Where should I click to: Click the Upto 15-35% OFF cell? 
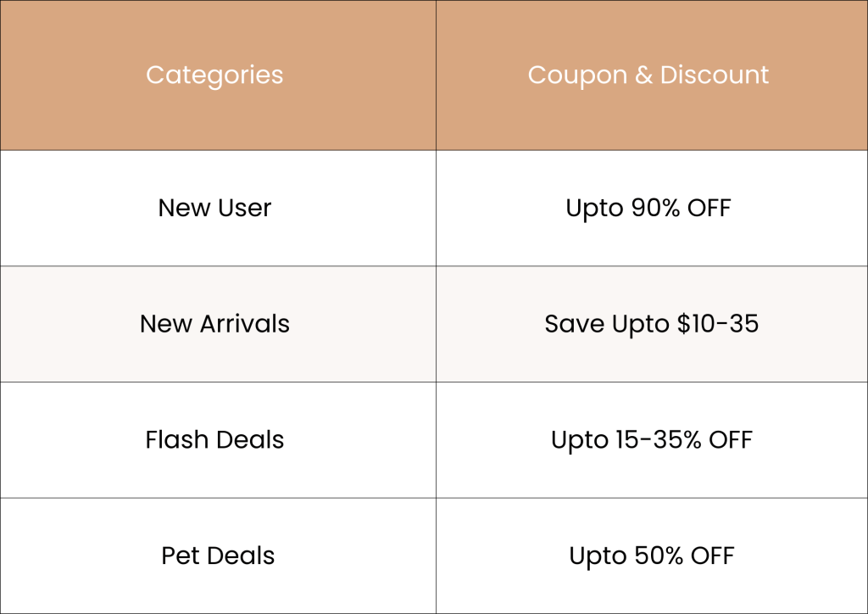pyautogui.click(x=651, y=439)
